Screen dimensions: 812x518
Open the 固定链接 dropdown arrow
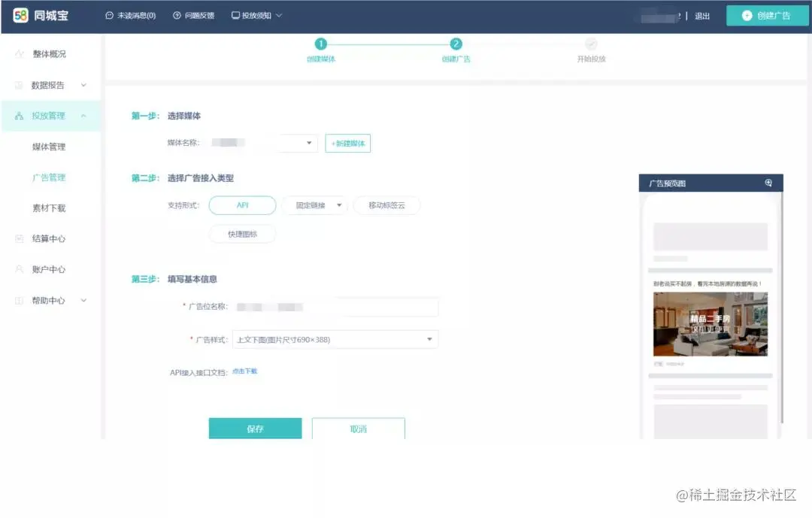tap(339, 205)
